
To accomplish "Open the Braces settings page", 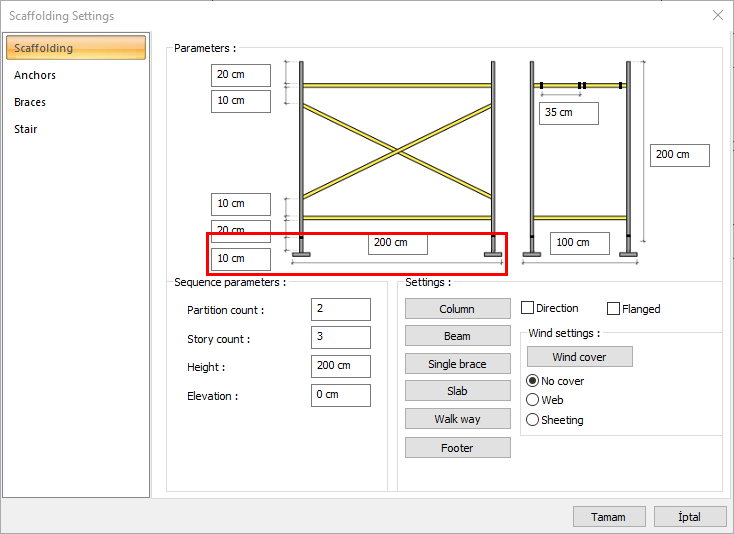I will [30, 102].
